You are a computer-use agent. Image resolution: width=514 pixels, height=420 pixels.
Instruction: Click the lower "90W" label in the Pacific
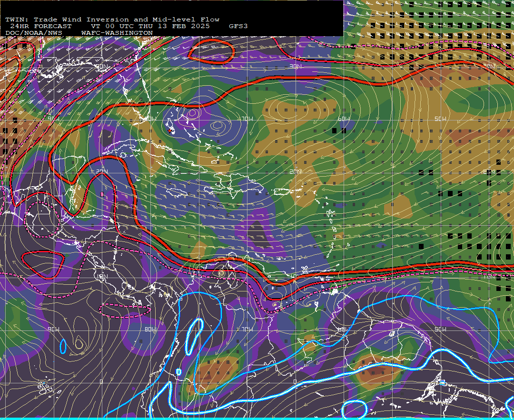pyautogui.click(x=54, y=329)
